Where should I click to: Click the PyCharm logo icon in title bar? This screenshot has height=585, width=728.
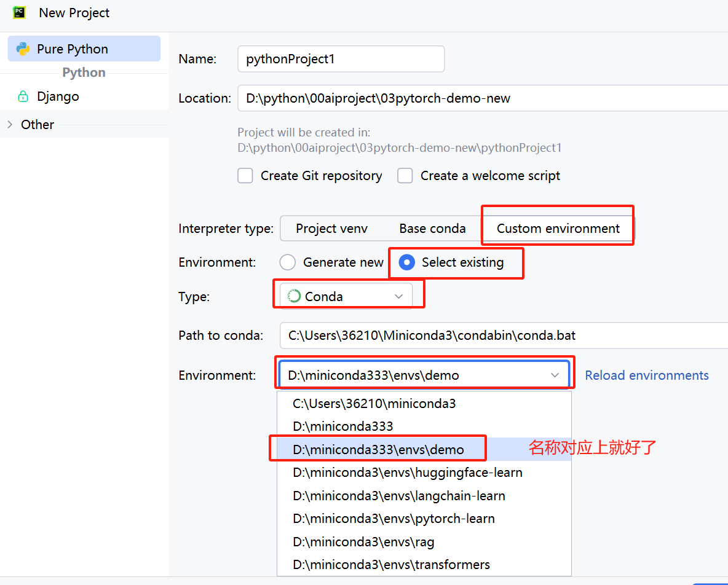pos(19,12)
